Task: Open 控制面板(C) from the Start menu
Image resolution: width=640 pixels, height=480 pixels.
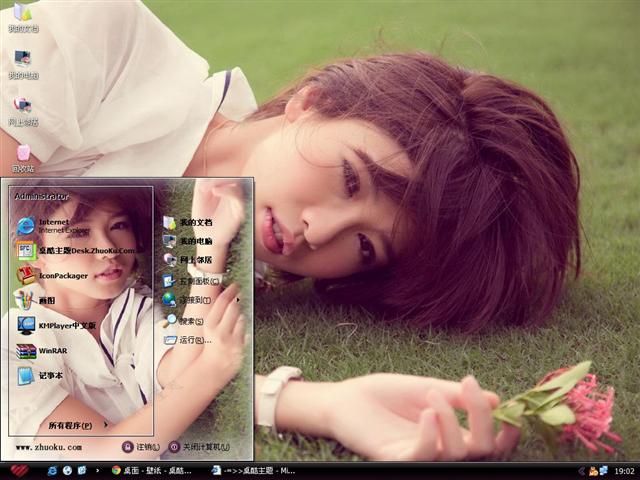Action: tap(198, 281)
